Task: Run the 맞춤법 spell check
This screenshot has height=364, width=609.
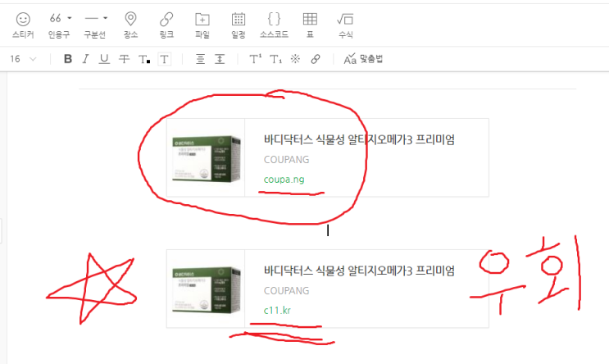Action: (x=363, y=59)
